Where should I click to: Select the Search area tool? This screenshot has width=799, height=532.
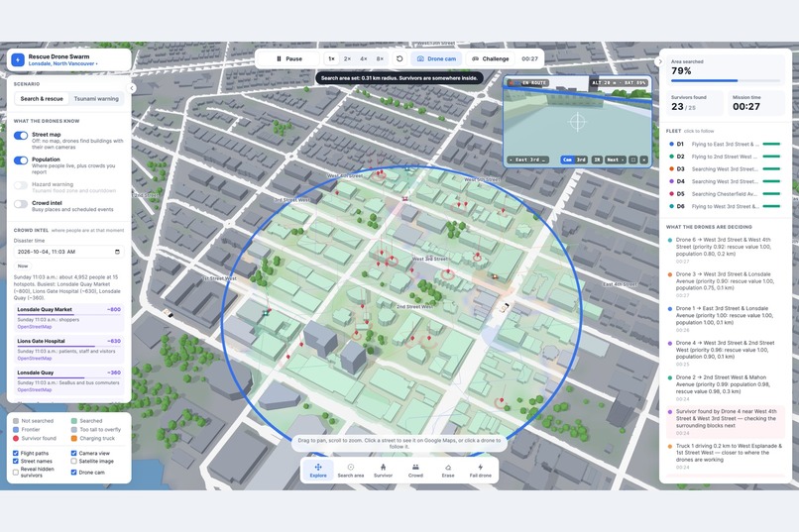351,470
